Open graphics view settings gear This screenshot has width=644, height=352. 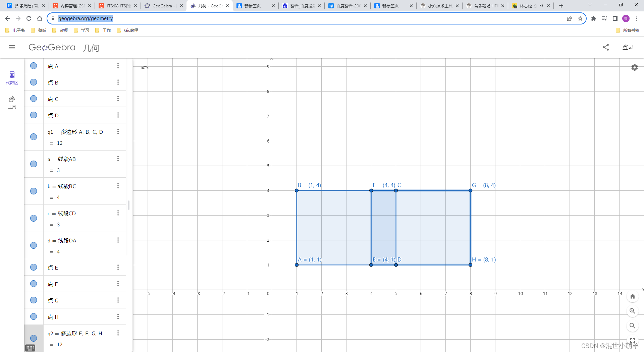(x=635, y=67)
